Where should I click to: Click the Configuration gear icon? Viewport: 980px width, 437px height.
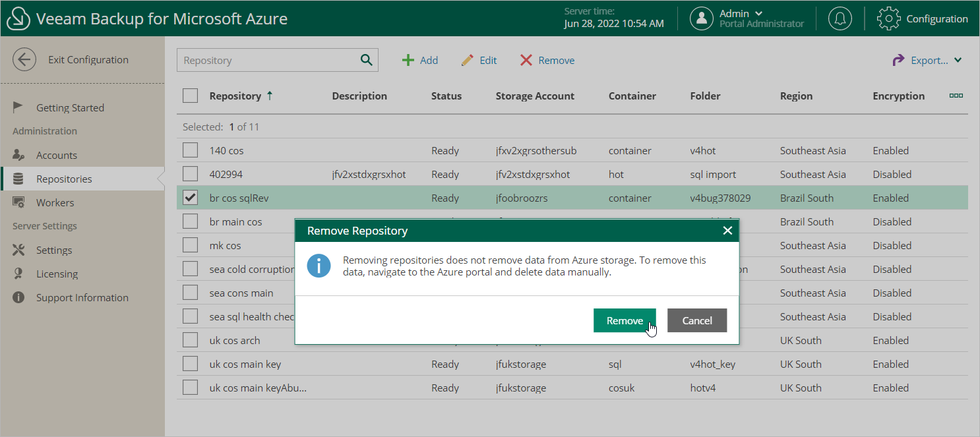(x=888, y=18)
